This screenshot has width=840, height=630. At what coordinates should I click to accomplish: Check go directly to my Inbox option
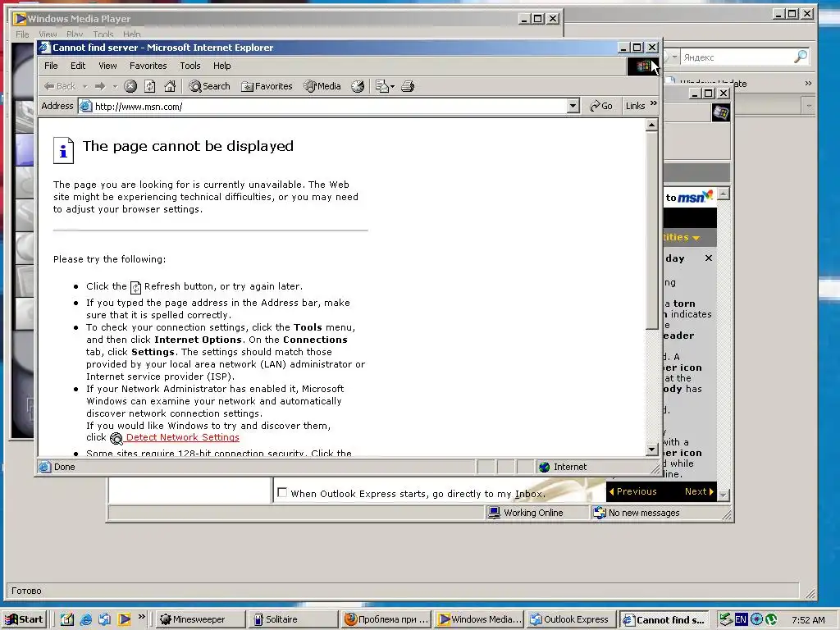282,492
